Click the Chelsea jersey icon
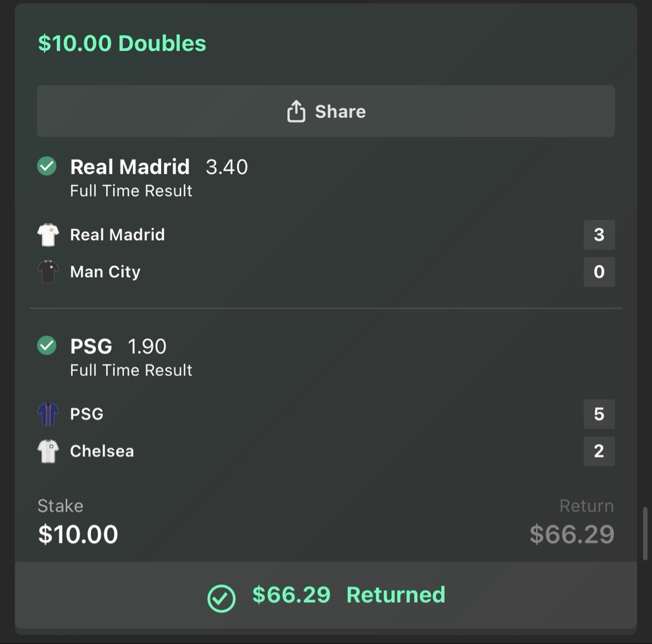The width and height of the screenshot is (652, 644). [x=48, y=451]
